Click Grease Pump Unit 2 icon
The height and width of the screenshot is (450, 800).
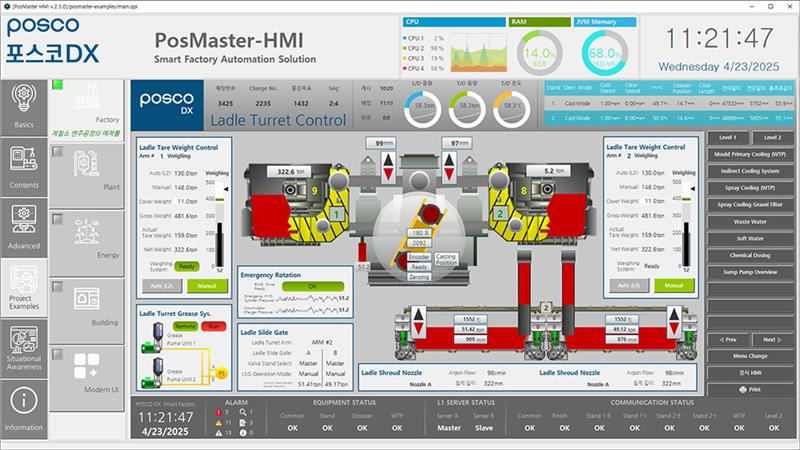[154, 372]
